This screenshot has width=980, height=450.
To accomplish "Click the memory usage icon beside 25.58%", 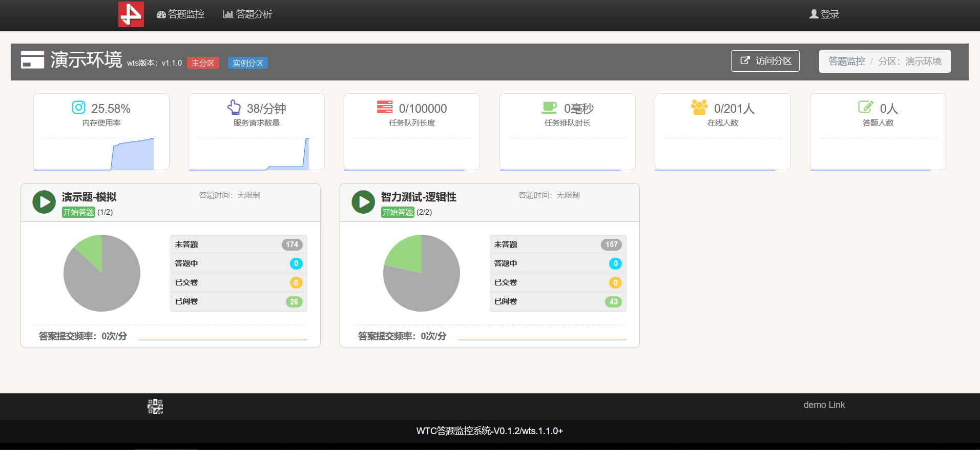I will [x=78, y=108].
